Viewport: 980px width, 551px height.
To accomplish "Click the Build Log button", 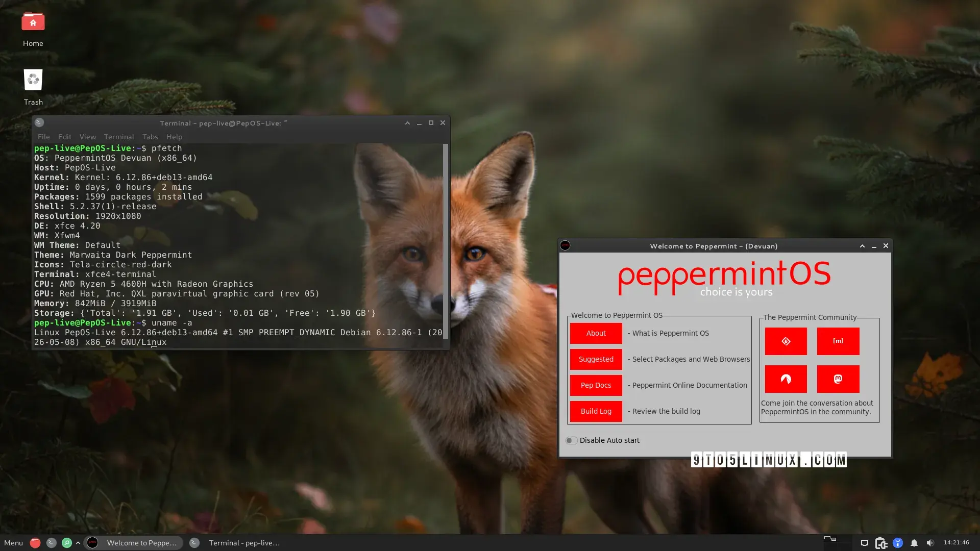I will [x=596, y=411].
